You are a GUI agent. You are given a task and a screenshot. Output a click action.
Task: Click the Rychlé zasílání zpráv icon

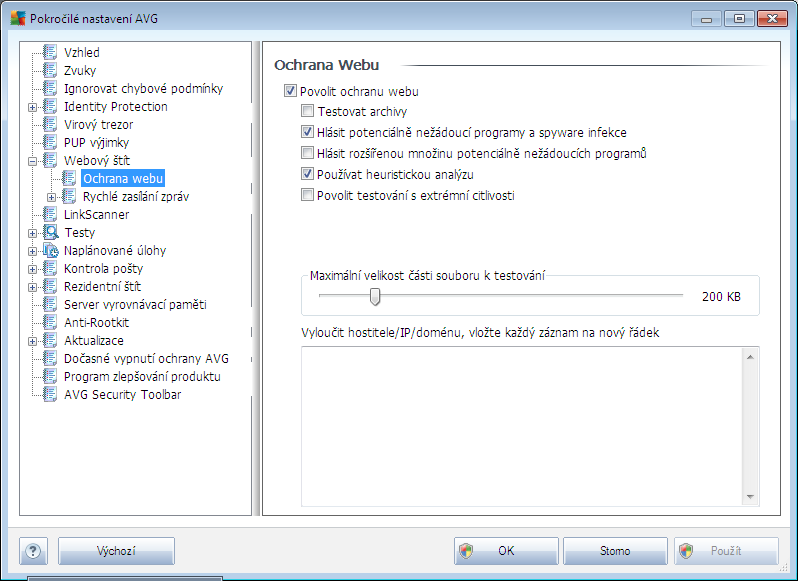(69, 196)
